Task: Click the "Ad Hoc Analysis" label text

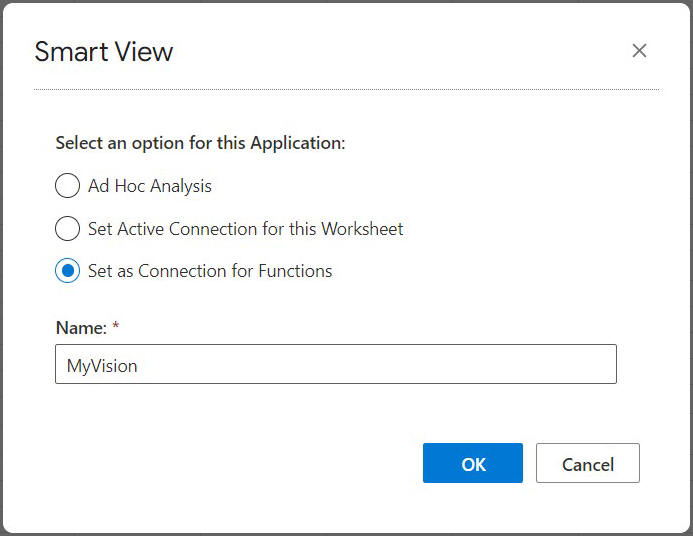Action: pyautogui.click(x=150, y=186)
